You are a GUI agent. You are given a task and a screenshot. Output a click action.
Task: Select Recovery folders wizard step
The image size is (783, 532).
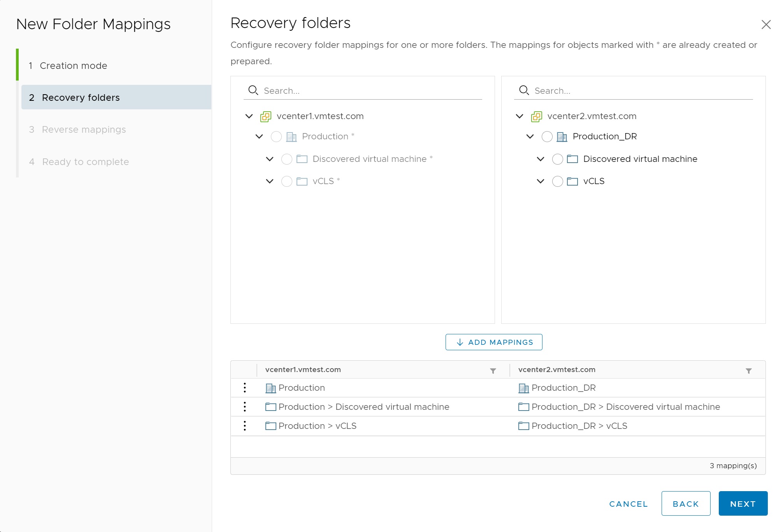81,97
